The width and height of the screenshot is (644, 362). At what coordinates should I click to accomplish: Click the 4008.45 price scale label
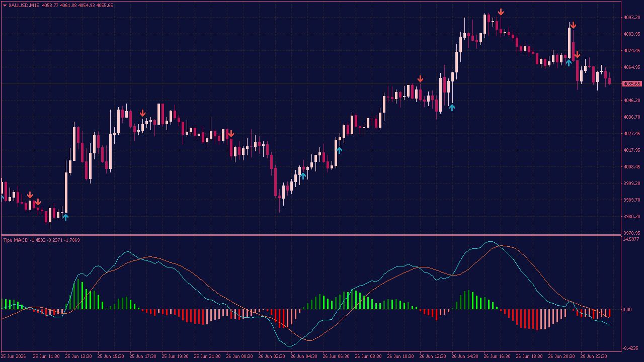point(631,167)
